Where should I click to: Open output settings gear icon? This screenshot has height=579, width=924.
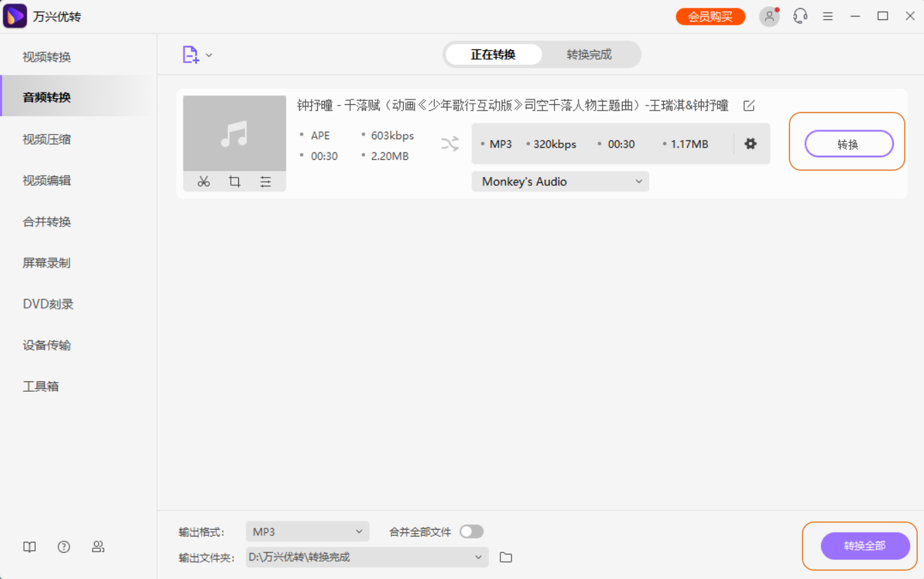point(750,144)
